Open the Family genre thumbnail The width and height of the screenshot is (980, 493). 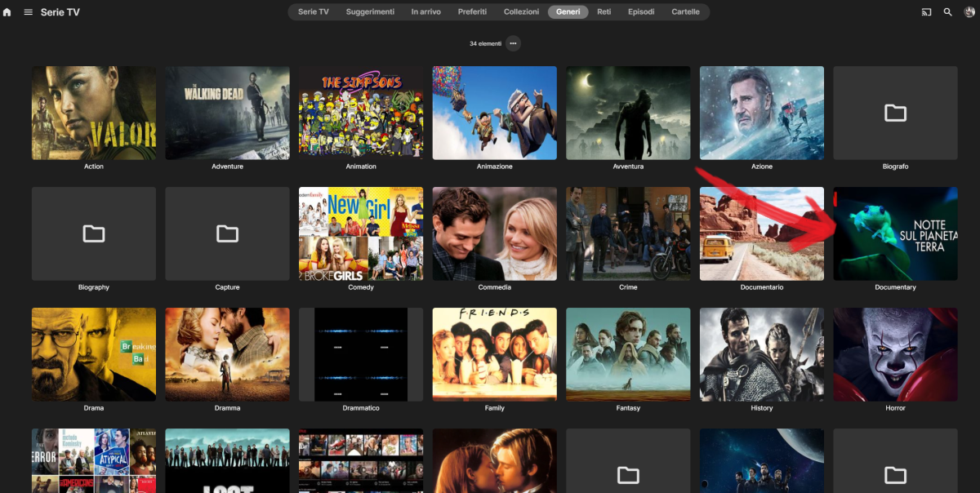click(495, 354)
